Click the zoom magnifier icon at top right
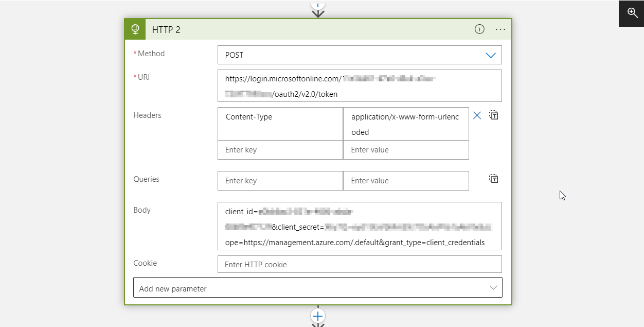This screenshot has height=327, width=644. [x=633, y=13]
